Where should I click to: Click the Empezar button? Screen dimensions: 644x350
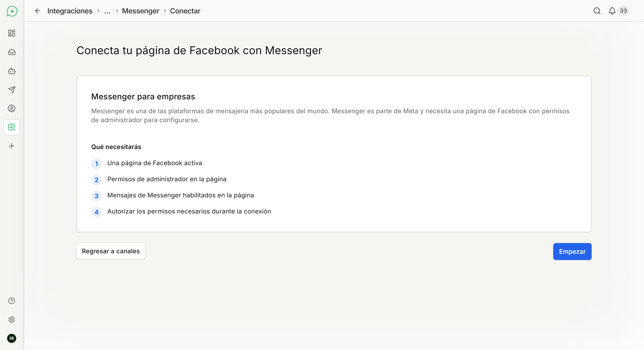pos(572,252)
